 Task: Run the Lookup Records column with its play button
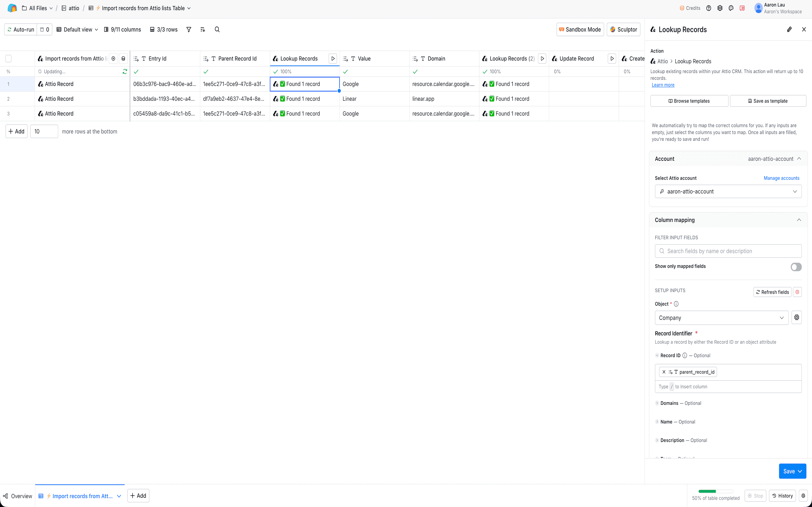[332, 59]
